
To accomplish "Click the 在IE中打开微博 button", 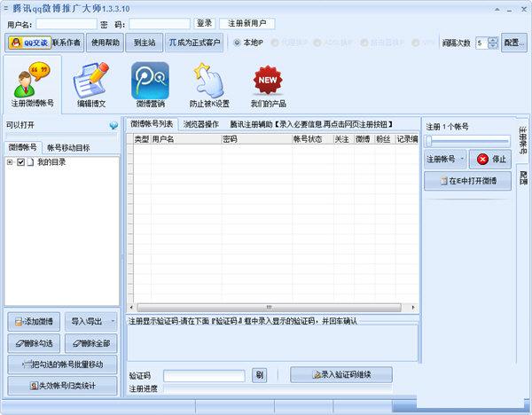I will click(x=466, y=182).
